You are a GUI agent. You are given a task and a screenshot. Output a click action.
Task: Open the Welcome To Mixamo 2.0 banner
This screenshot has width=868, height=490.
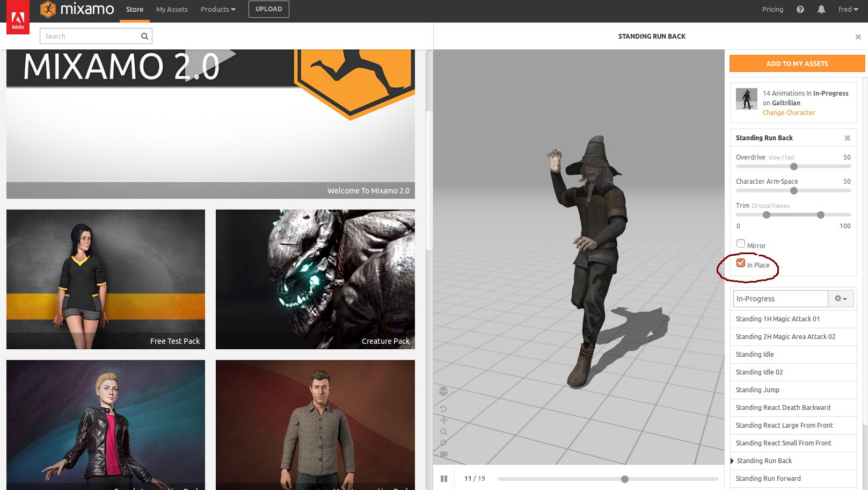[210, 124]
